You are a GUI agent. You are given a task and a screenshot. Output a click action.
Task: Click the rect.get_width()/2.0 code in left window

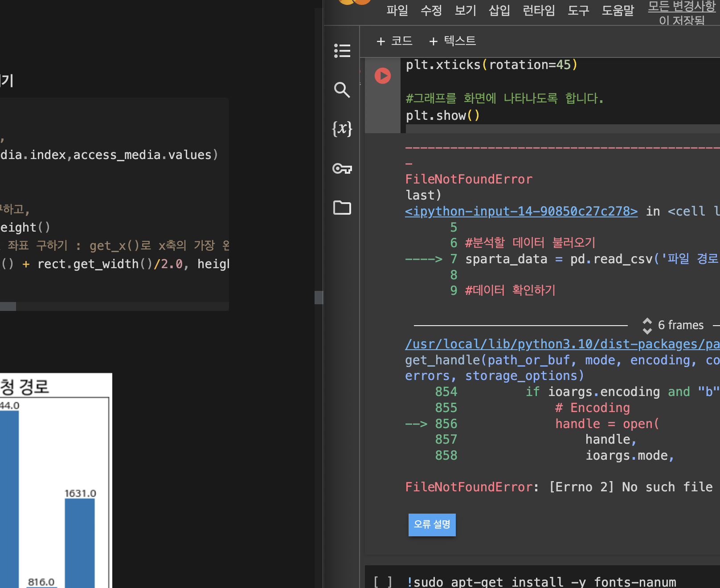(x=110, y=264)
